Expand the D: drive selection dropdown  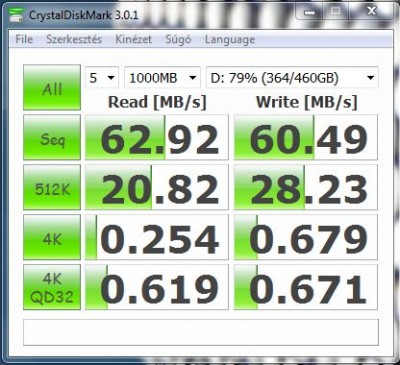292,78
